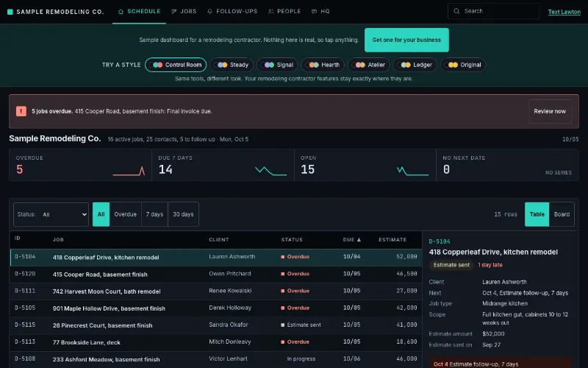Screen dimensions: 588x368
Task: Switch to Table view
Action: click(x=537, y=214)
